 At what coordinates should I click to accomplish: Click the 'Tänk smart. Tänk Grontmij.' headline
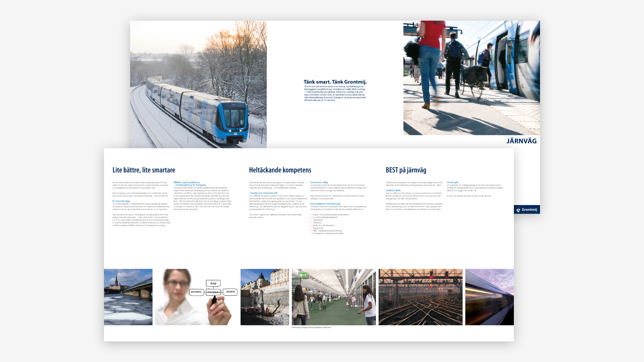coord(335,82)
